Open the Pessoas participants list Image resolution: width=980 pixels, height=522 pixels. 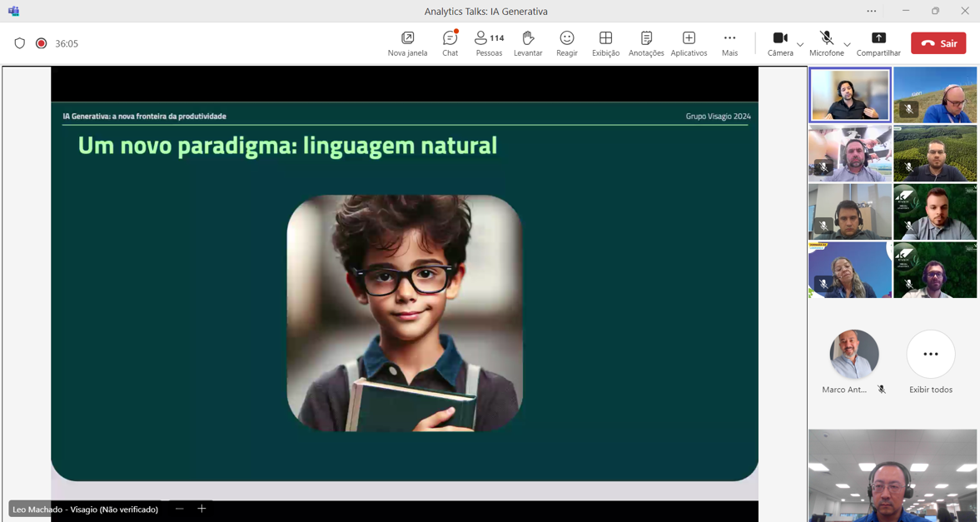click(489, 43)
